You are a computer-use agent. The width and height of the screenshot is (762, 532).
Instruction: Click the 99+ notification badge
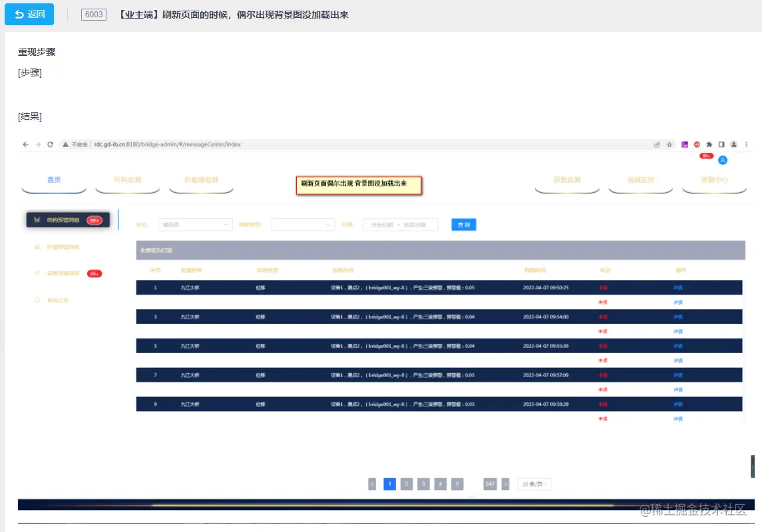pyautogui.click(x=705, y=155)
